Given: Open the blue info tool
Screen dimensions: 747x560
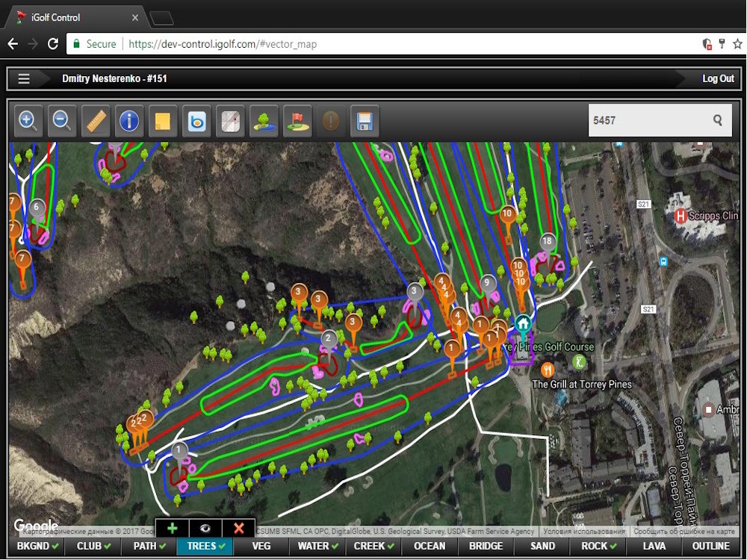Looking at the screenshot, I should pos(129,121).
